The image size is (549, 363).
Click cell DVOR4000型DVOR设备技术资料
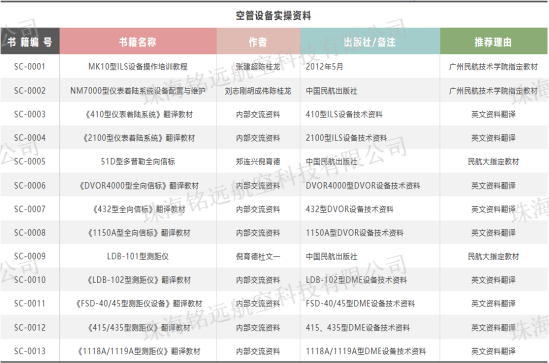point(363,185)
